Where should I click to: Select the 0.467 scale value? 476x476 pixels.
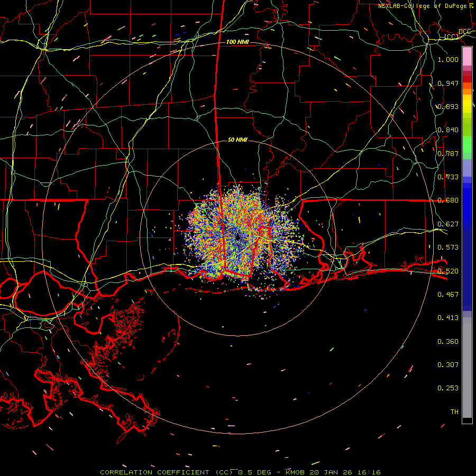click(x=448, y=295)
